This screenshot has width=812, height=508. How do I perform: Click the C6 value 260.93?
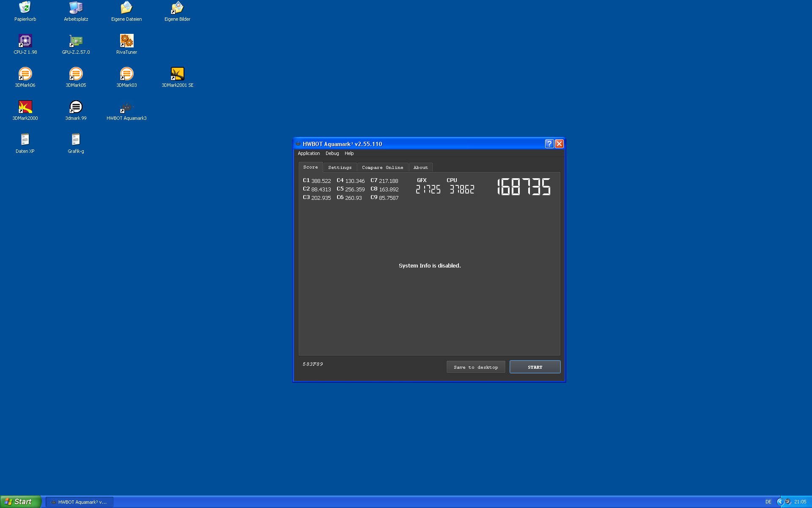click(x=354, y=198)
